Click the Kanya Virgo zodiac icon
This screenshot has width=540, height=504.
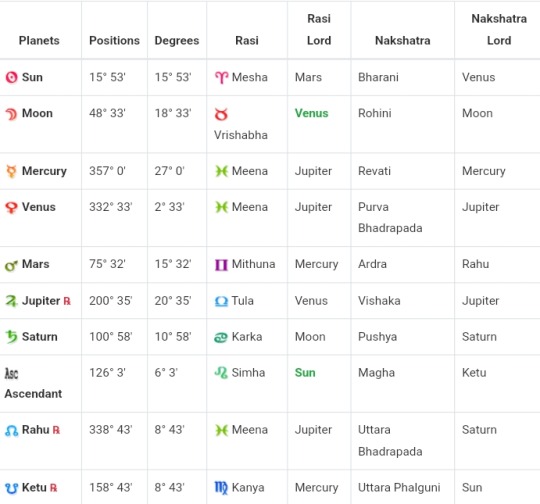click(x=221, y=488)
